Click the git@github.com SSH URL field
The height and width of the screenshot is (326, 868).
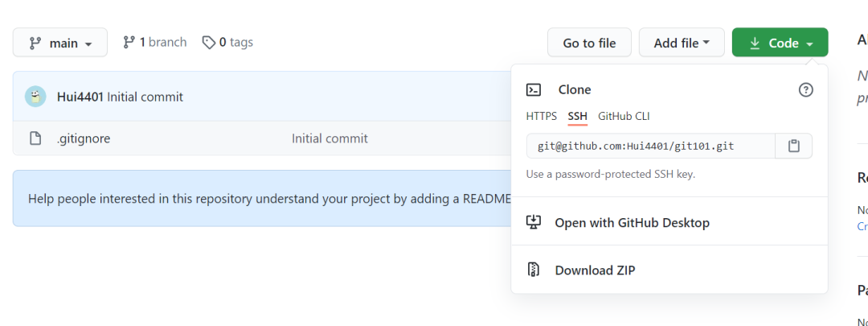tap(651, 146)
